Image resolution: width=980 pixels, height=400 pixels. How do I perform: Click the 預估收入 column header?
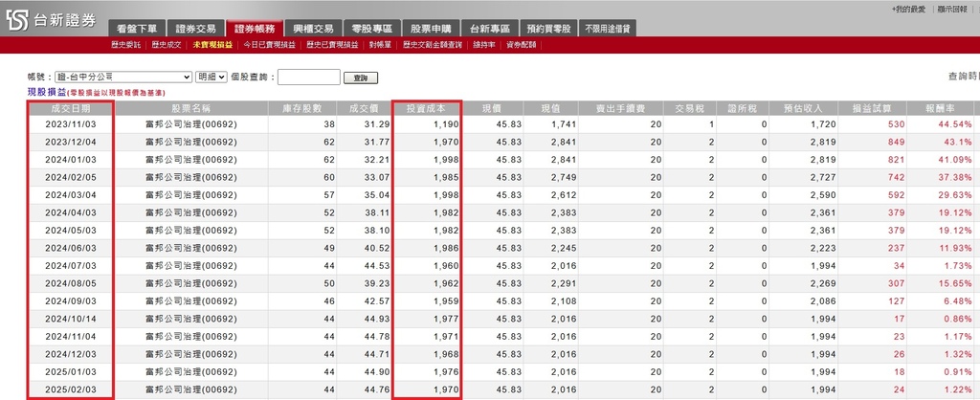803,108
